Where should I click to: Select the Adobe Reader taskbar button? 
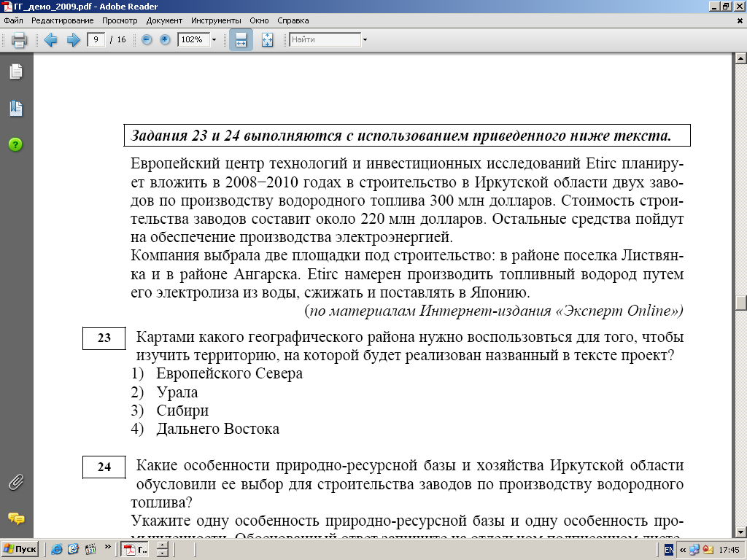[x=136, y=550]
